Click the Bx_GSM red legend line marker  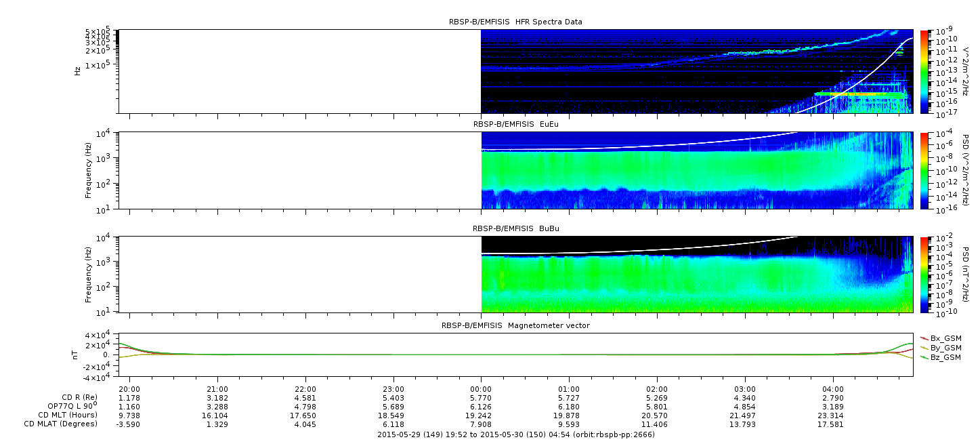pos(924,338)
